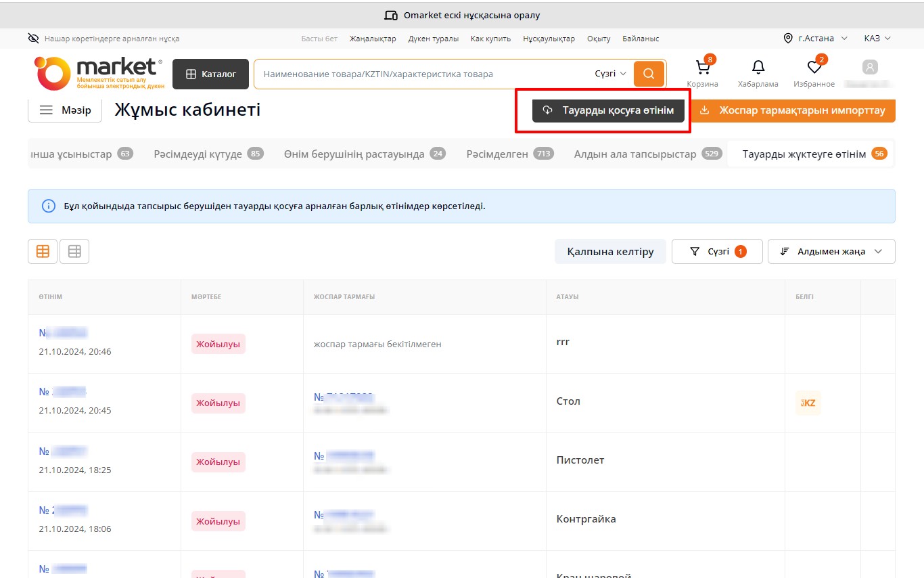Expand the г.Астана city dropdown
The image size is (924, 578).
[815, 39]
